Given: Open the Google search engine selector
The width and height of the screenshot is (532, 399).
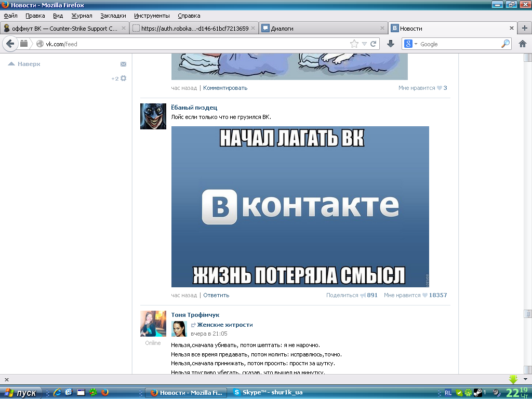Looking at the screenshot, I should (x=410, y=44).
